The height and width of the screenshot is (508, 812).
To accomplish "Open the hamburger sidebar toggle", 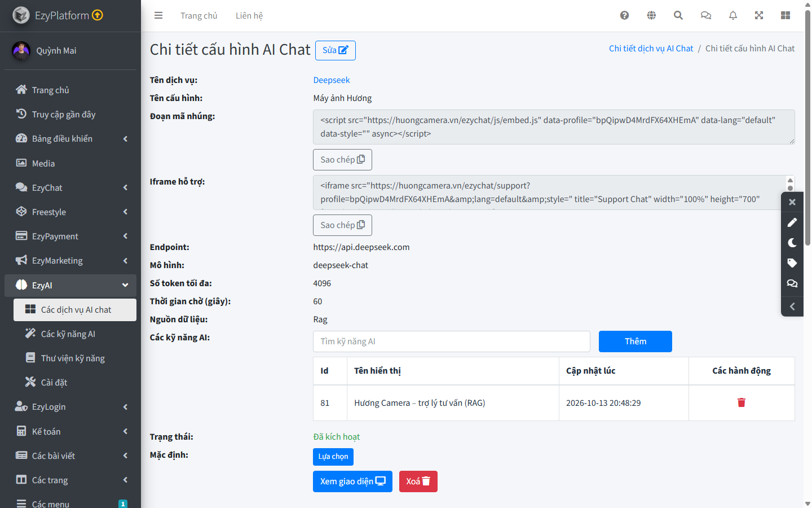I will pos(158,16).
